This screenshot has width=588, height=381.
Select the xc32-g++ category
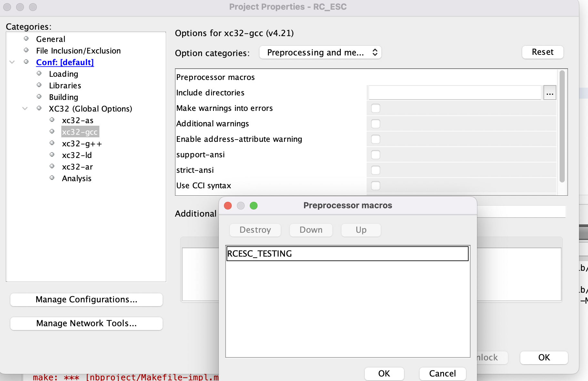pos(82,143)
